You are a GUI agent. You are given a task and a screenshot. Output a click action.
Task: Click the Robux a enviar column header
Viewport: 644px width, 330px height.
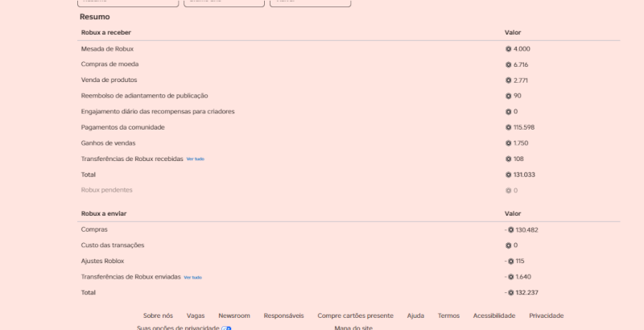(x=104, y=213)
